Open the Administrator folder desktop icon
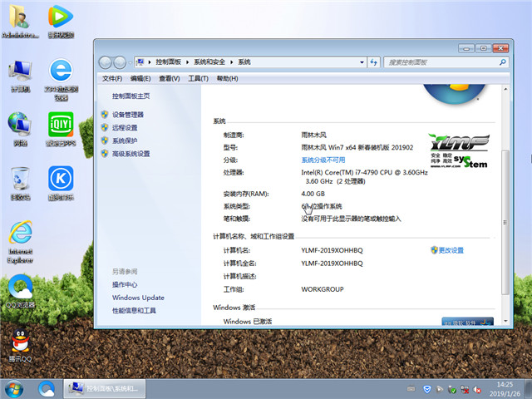The height and width of the screenshot is (399, 532). click(x=20, y=21)
